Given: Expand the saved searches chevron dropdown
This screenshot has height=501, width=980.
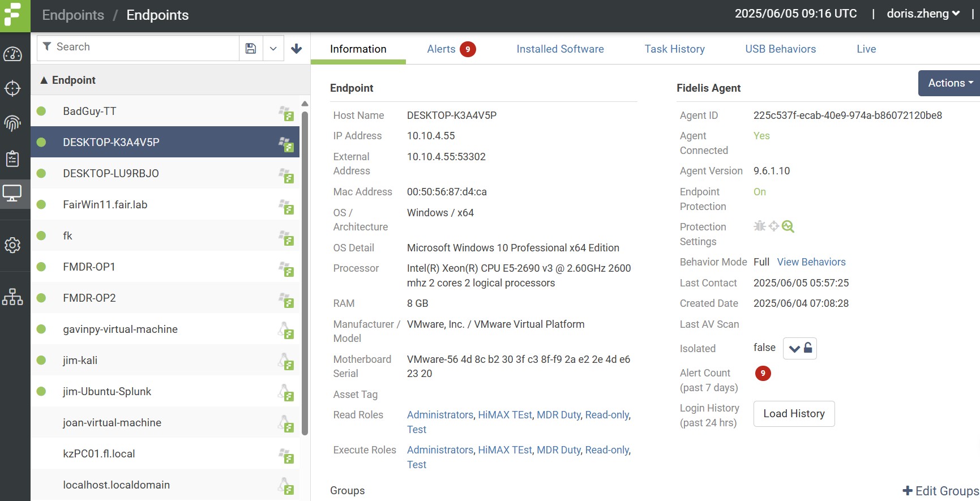Looking at the screenshot, I should click(273, 49).
